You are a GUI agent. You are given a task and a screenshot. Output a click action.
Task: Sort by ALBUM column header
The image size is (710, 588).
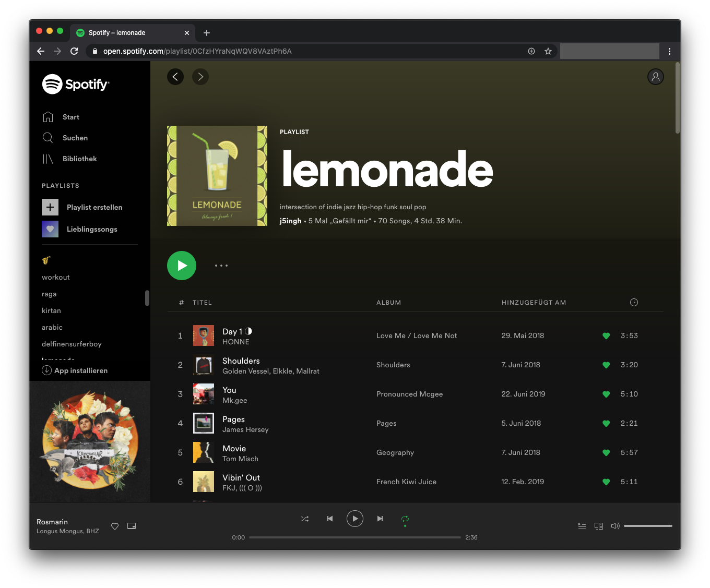389,303
